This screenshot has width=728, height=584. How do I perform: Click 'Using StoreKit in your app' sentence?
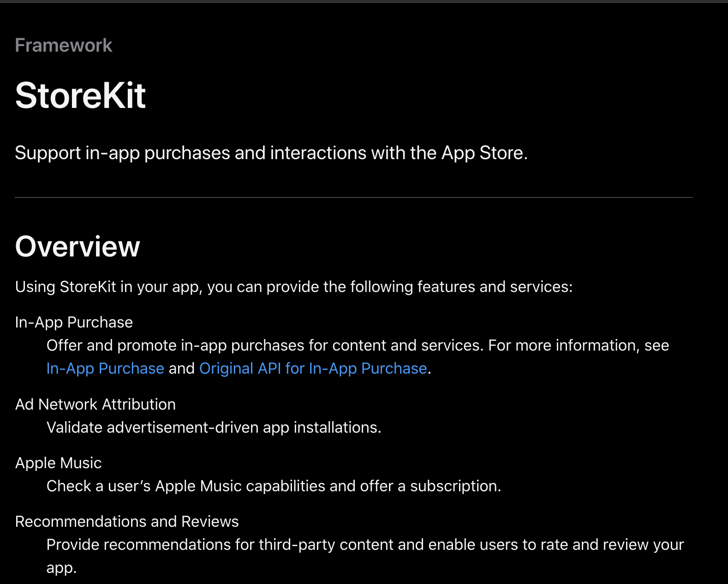coord(294,286)
